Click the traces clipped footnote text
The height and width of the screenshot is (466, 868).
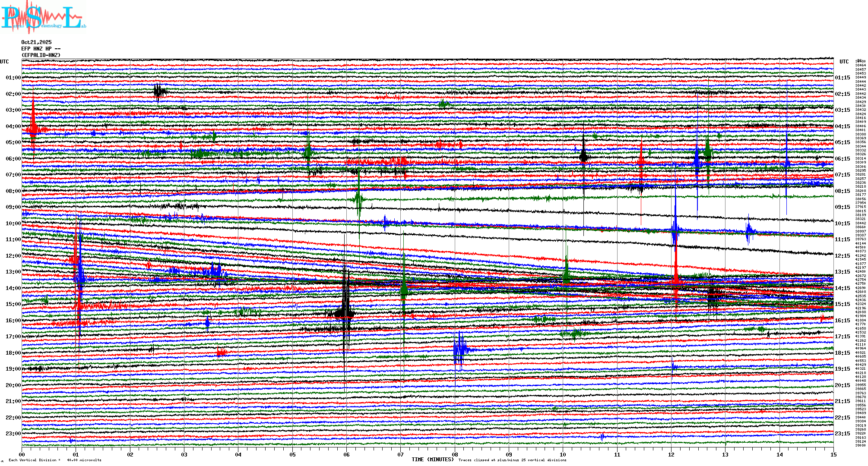pos(512,460)
